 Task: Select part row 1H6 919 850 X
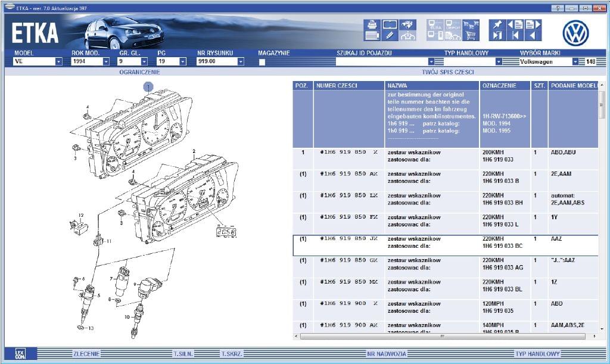point(445,158)
